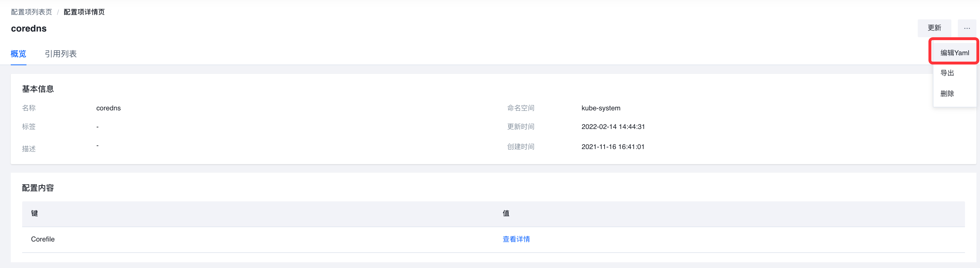Screen dimensions: 980x268
Task: Choose 导出 to export the config
Action: (x=947, y=72)
